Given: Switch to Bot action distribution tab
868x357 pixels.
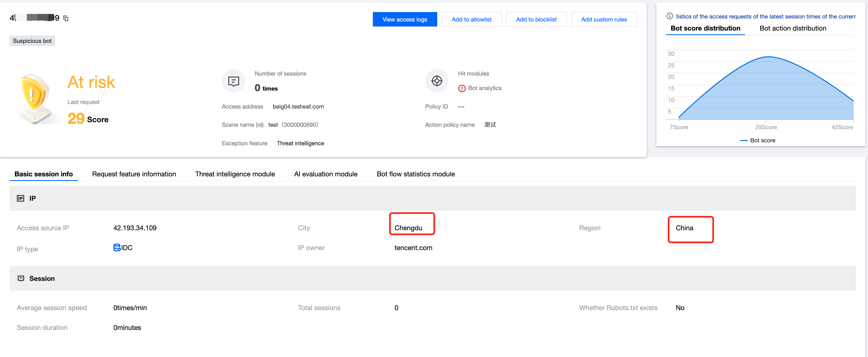Looking at the screenshot, I should click(793, 28).
